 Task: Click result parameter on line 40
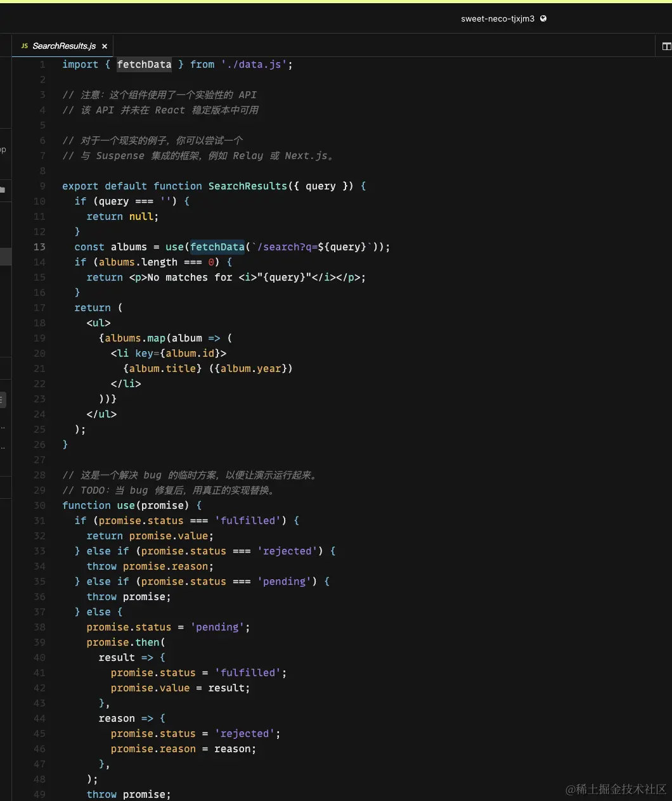coord(117,658)
